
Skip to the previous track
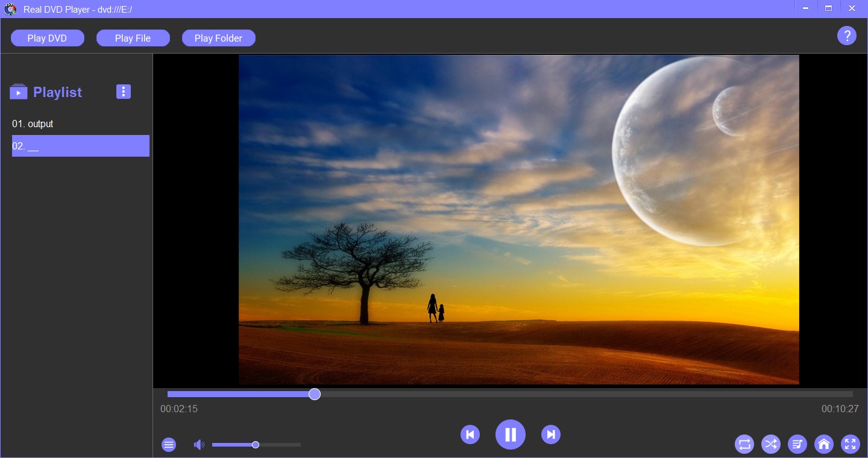[x=470, y=434]
